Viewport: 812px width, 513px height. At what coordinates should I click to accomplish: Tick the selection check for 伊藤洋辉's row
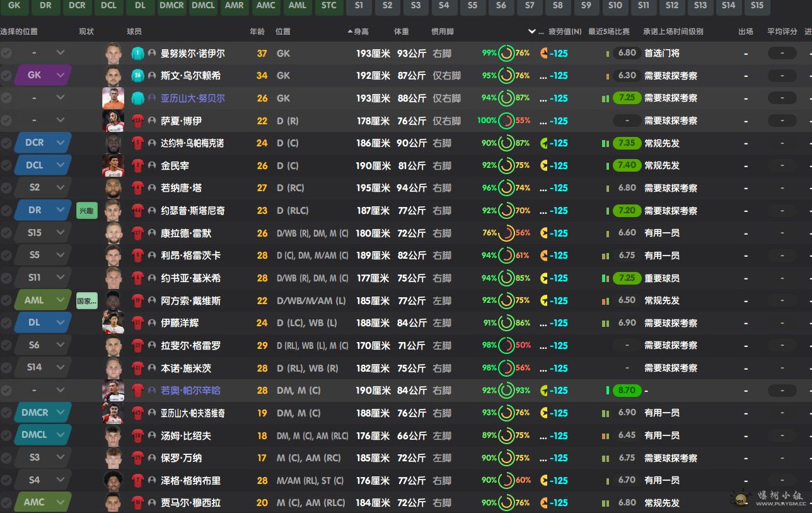pos(6,323)
